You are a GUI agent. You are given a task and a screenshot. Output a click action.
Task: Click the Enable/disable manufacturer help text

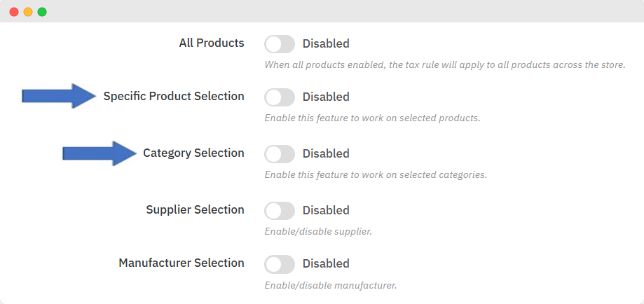331,286
